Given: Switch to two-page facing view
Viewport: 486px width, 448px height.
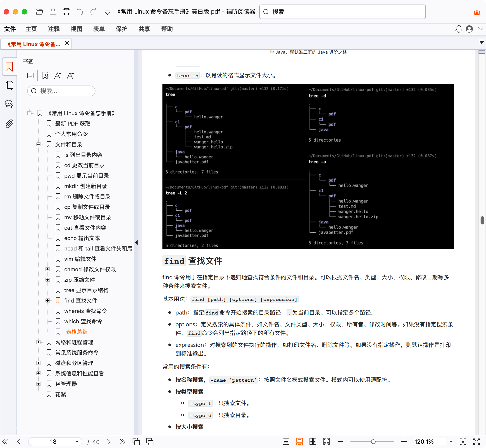Looking at the screenshot, I should click(x=313, y=442).
